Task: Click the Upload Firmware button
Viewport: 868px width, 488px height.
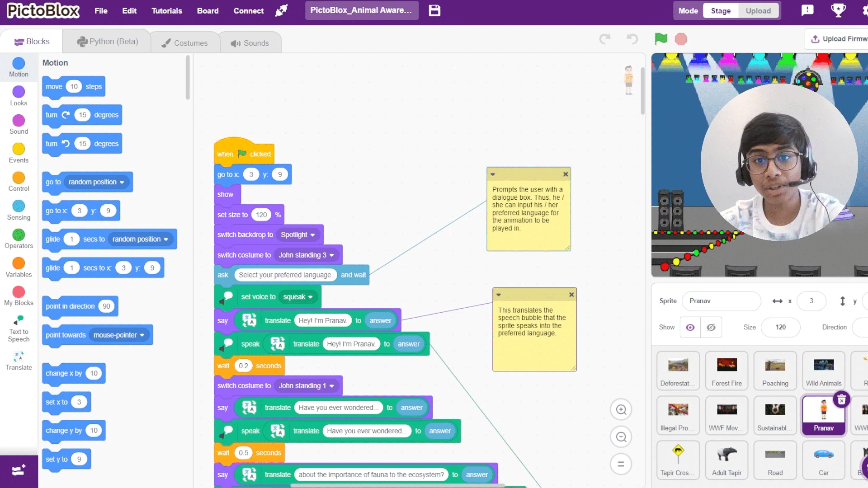Action: point(839,39)
